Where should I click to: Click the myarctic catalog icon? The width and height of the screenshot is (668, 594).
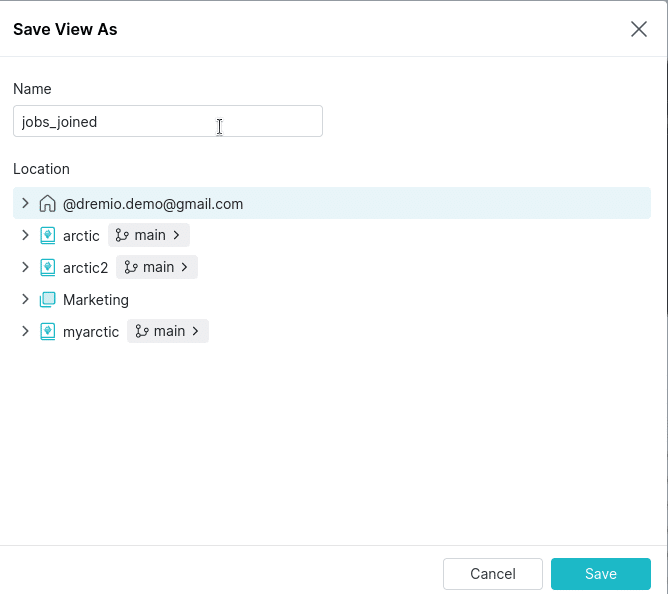[47, 332]
